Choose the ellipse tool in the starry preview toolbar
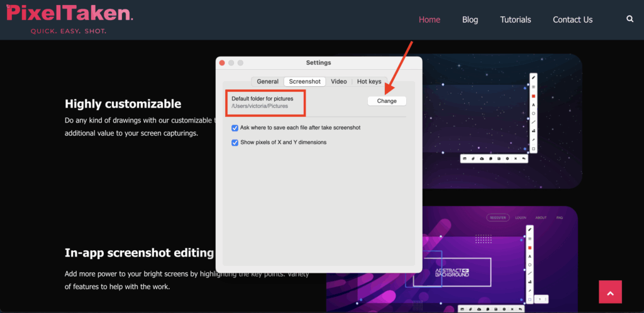644x313 pixels. 533,113
